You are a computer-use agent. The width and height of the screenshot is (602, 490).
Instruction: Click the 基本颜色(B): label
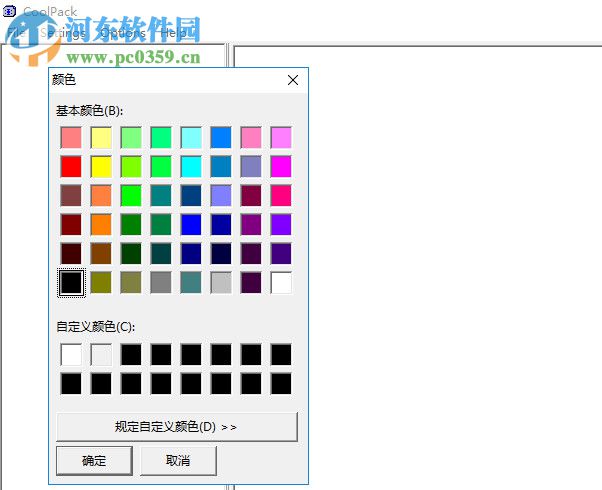pyautogui.click(x=89, y=111)
